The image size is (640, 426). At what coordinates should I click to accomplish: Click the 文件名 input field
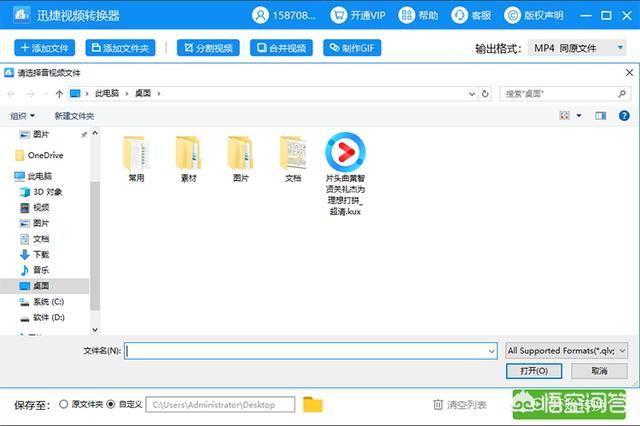tap(311, 351)
